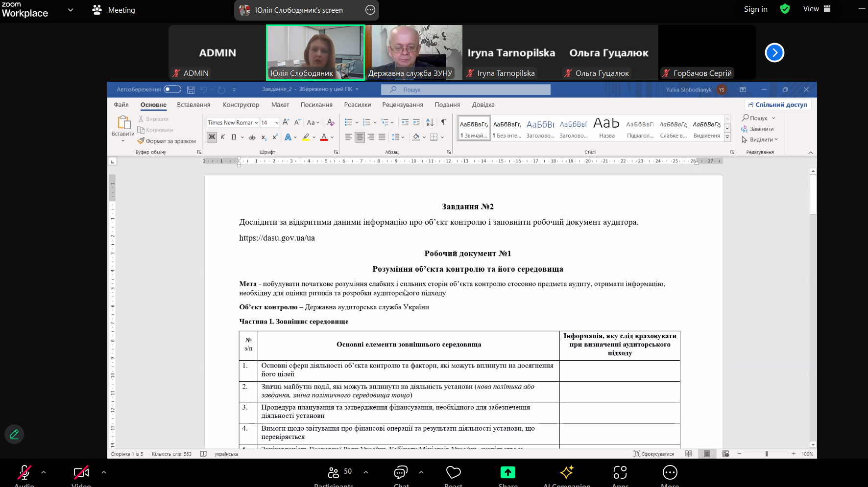Toggle bold formatting in Word ribbon

[x=212, y=137]
